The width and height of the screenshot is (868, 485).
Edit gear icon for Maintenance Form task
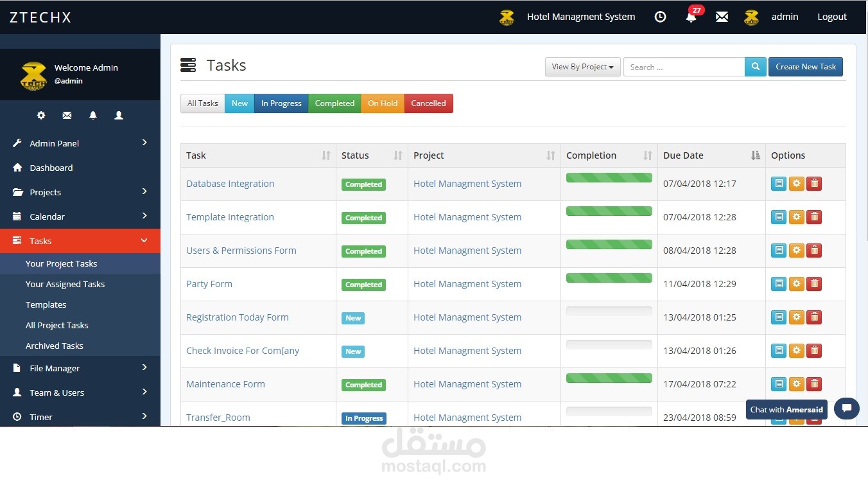(x=797, y=384)
